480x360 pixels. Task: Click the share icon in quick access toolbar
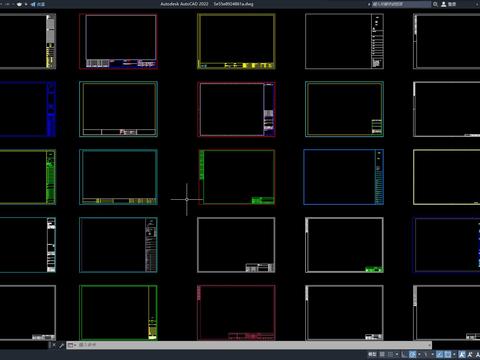point(38,4)
